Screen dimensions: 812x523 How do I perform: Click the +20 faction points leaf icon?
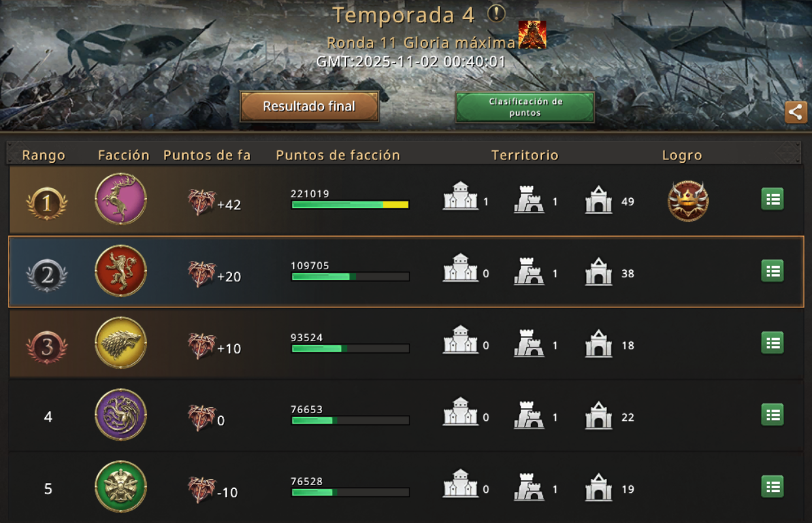(201, 274)
